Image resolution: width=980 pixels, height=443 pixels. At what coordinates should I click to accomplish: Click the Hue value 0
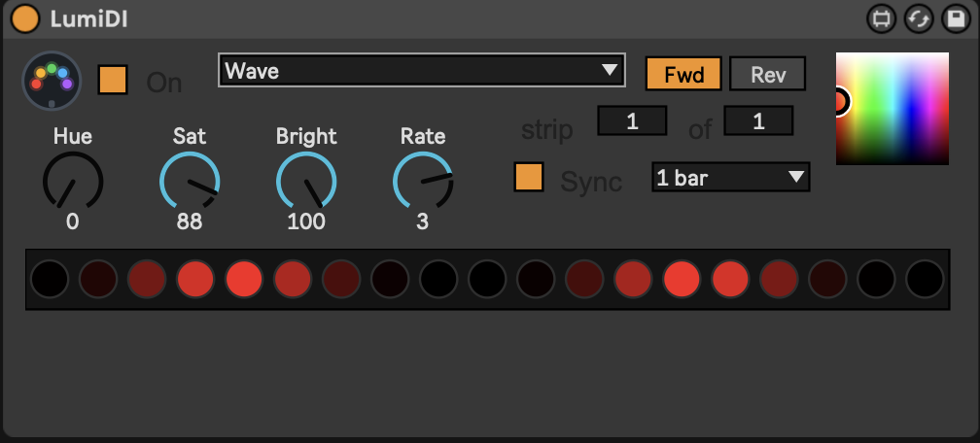(73, 221)
